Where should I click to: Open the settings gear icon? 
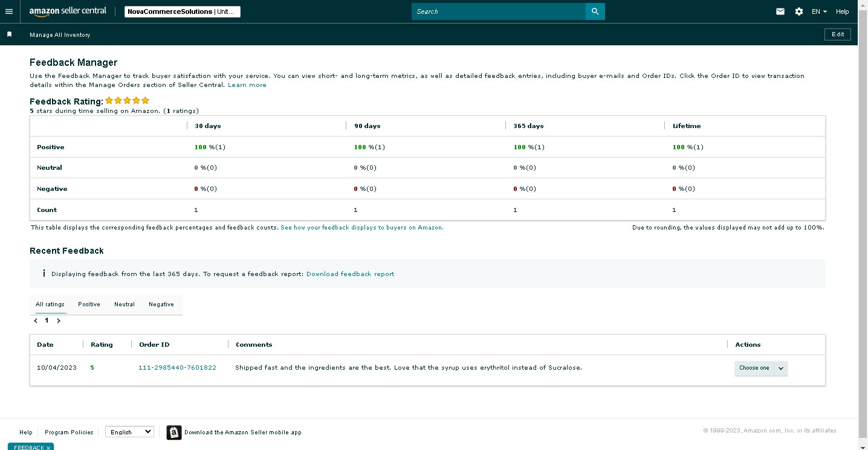pos(799,11)
